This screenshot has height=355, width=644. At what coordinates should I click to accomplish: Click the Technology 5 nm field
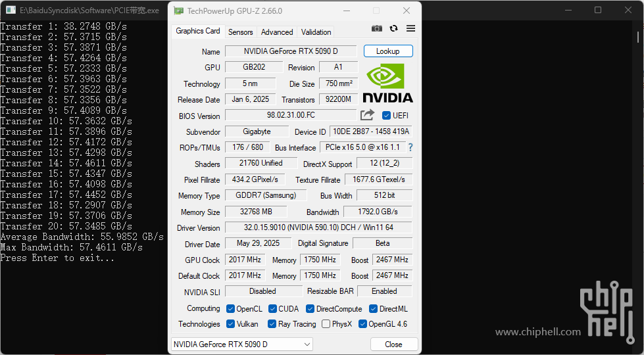point(250,83)
